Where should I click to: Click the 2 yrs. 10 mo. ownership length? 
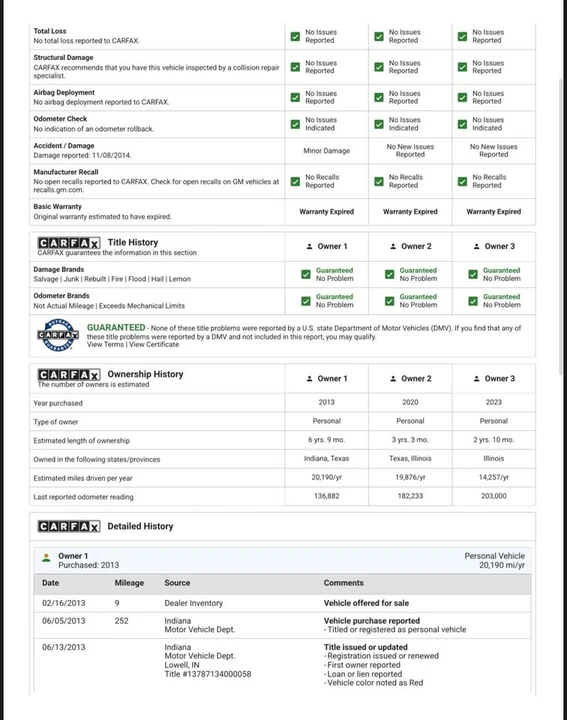tap(494, 440)
